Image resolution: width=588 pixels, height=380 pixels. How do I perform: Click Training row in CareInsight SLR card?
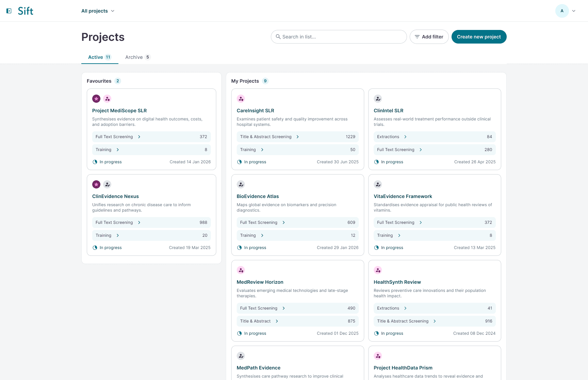tap(298, 150)
